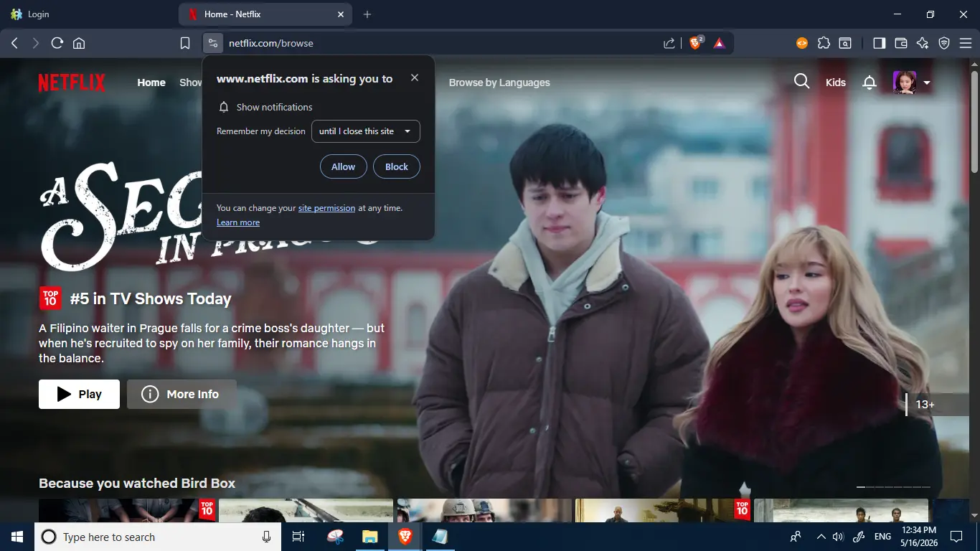980x551 pixels.
Task: Play A Secret in Prague
Action: click(x=79, y=394)
